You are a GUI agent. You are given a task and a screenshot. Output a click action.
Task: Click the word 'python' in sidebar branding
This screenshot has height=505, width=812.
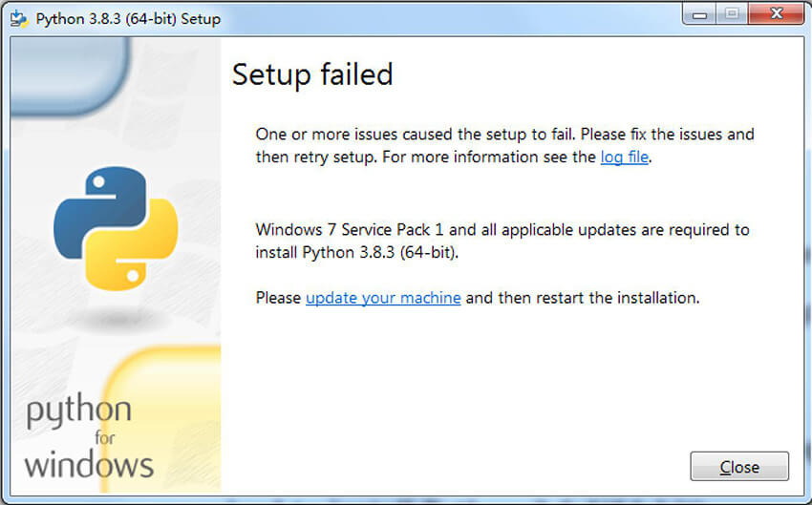[78, 411]
